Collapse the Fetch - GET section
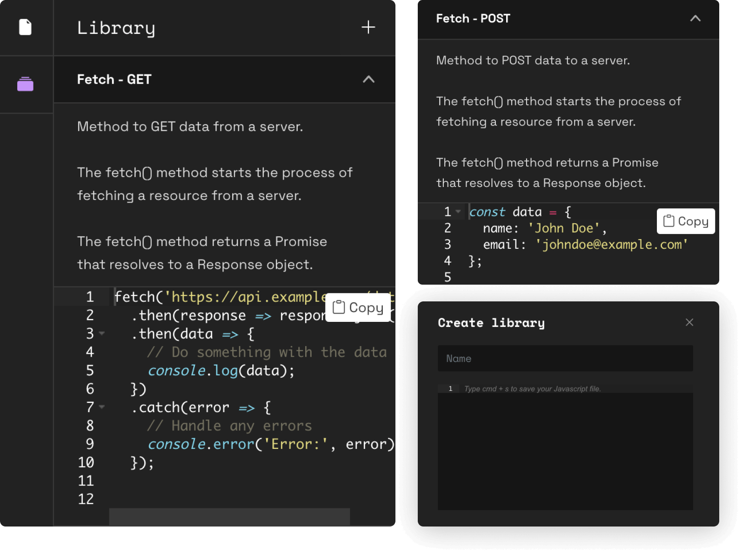Image resolution: width=749 pixels, height=560 pixels. click(x=368, y=79)
